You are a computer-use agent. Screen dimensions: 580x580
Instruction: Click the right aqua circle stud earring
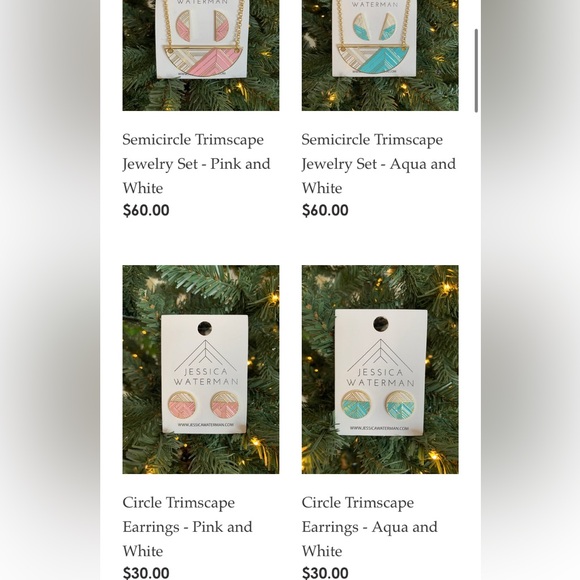400,405
